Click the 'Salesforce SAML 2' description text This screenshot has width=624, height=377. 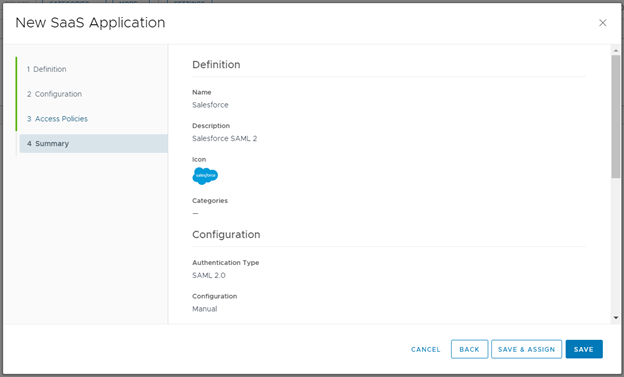point(224,139)
